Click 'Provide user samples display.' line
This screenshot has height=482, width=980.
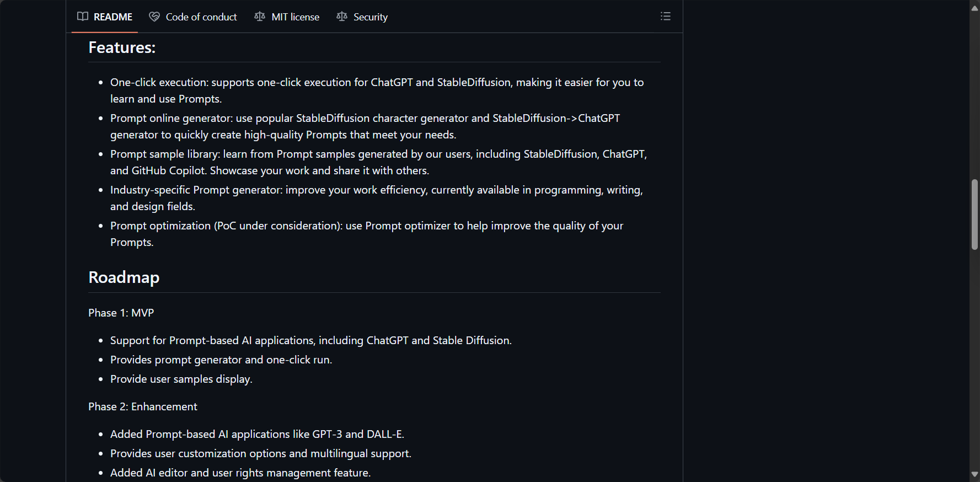pyautogui.click(x=181, y=379)
